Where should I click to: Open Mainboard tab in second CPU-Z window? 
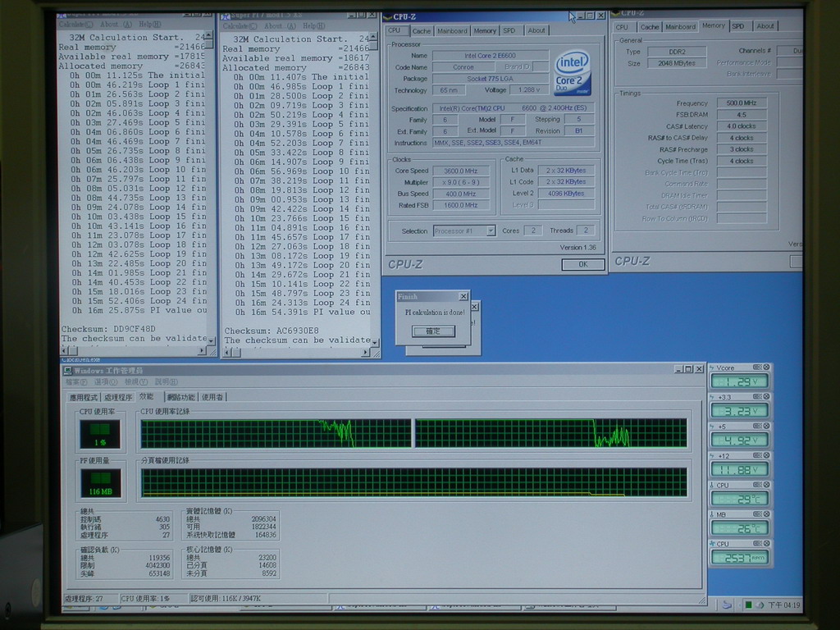(x=680, y=27)
